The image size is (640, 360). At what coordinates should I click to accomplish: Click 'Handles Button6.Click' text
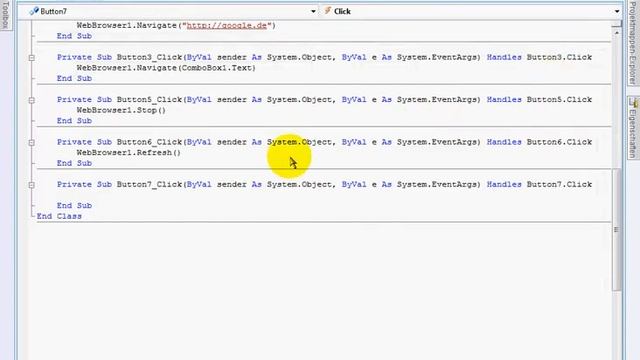(539, 142)
